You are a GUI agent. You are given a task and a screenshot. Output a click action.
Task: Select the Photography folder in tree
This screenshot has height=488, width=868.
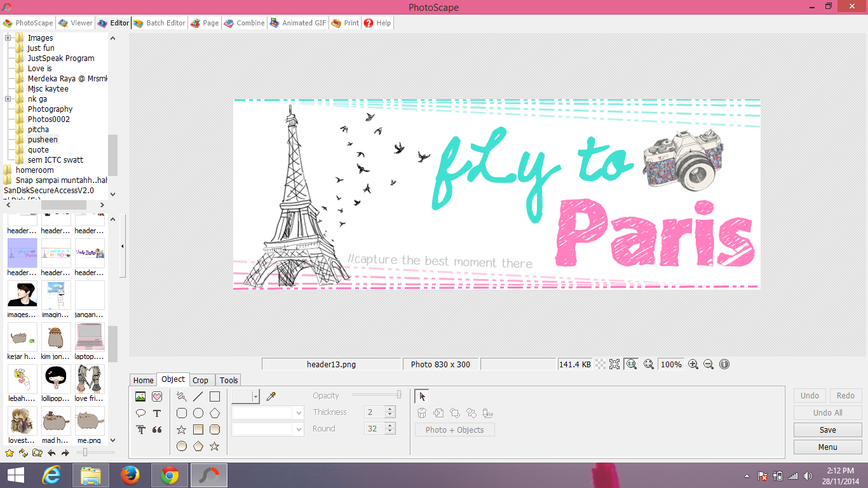50,109
